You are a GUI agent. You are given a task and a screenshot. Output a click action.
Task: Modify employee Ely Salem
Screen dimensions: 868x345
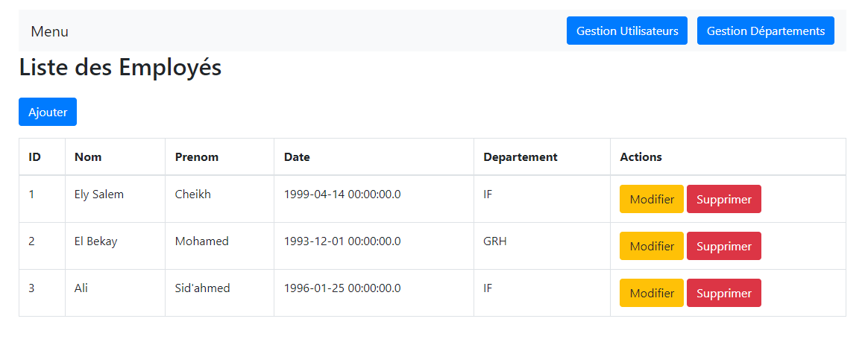click(x=651, y=200)
